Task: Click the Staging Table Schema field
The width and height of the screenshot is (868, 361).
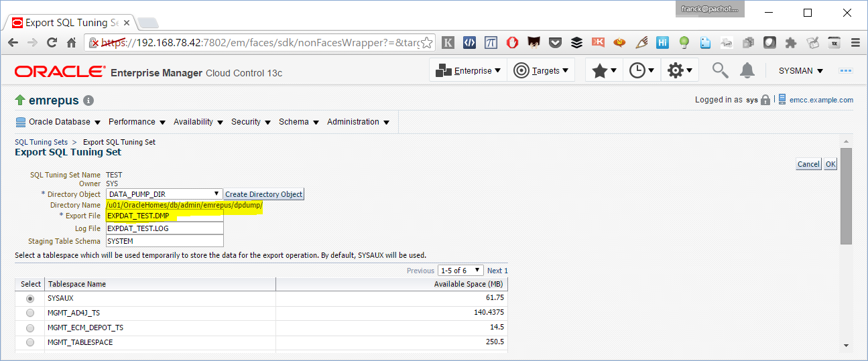Action: tap(164, 241)
